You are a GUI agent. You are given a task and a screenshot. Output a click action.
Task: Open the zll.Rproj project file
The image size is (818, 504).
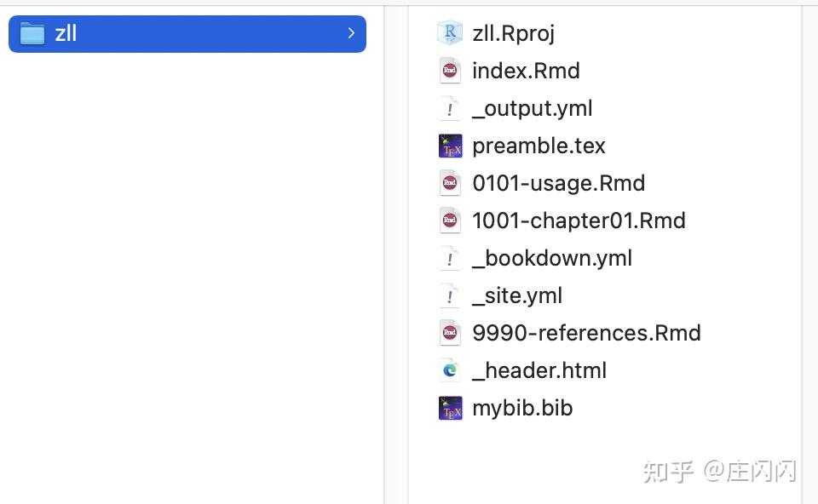pos(513,32)
